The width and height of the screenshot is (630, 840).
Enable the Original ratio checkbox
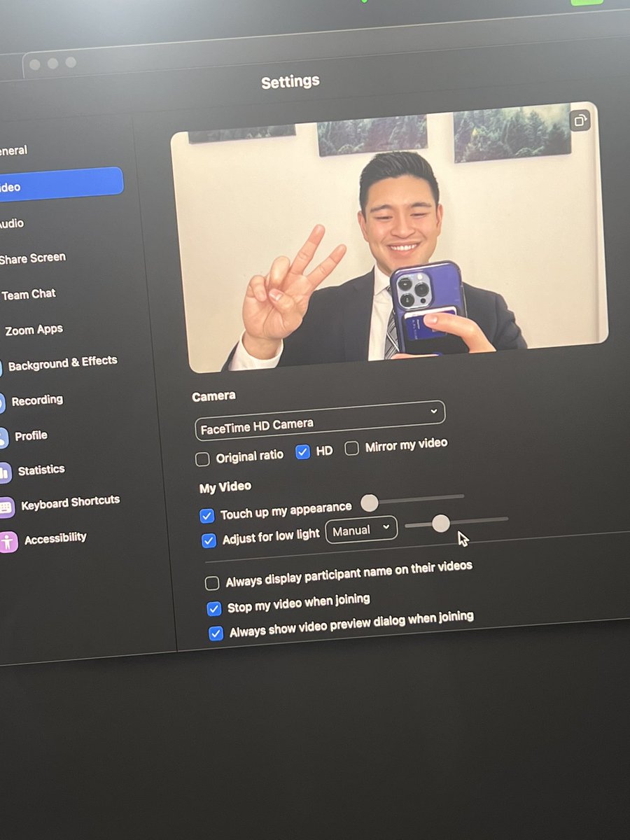point(202,459)
